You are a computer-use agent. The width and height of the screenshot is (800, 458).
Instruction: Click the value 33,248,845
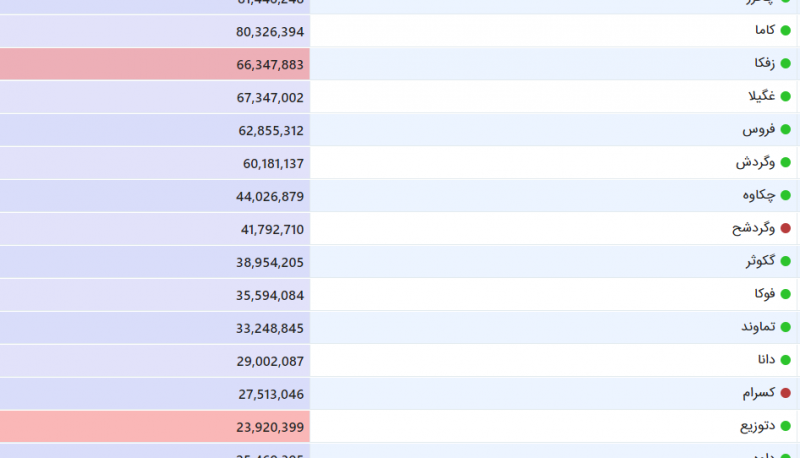(270, 328)
